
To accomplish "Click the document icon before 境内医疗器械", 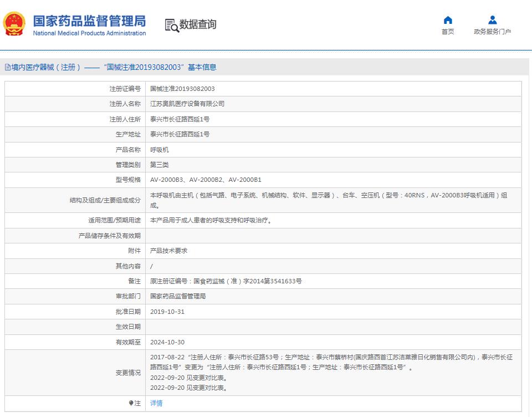I will click(7, 68).
